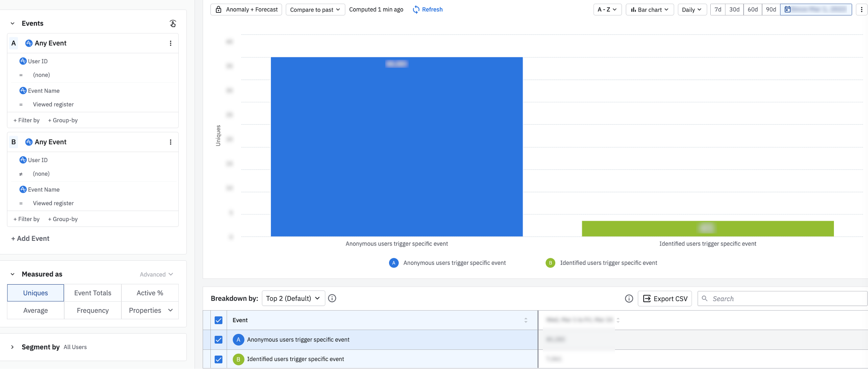Viewport: 868px width, 370px height.
Task: Select the 30d date range
Action: coord(734,9)
